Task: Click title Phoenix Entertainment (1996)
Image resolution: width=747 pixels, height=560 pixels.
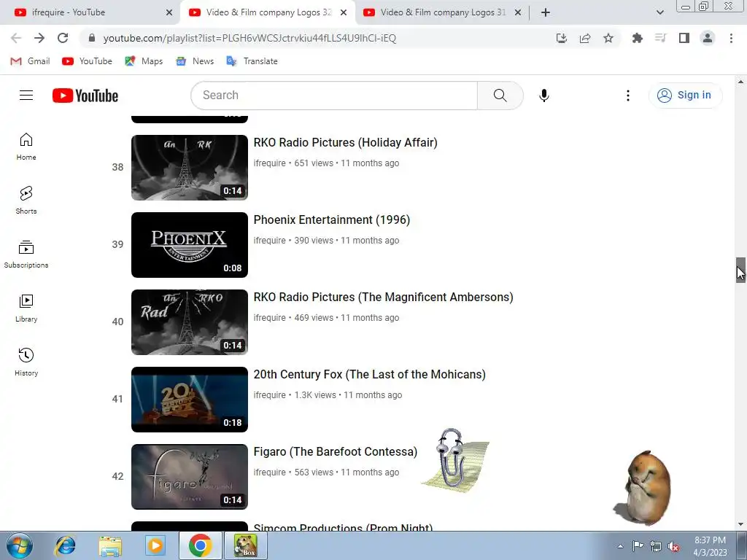Action: (332, 219)
